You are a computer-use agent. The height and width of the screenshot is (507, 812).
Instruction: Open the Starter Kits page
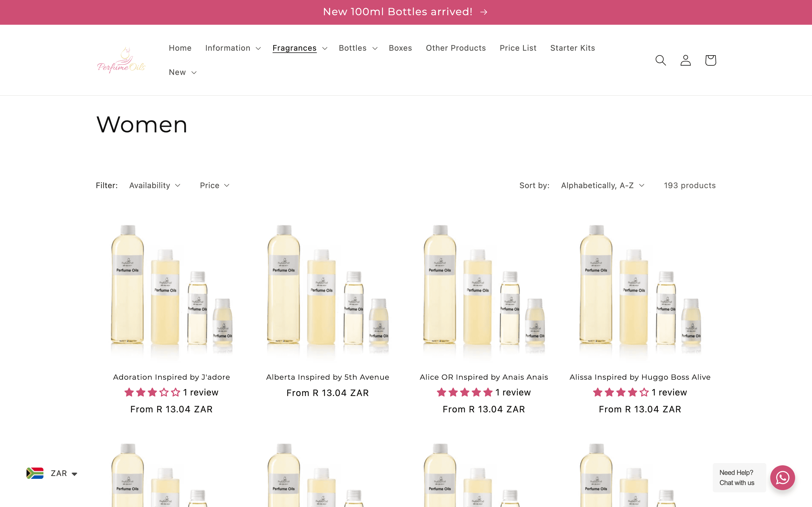point(572,48)
